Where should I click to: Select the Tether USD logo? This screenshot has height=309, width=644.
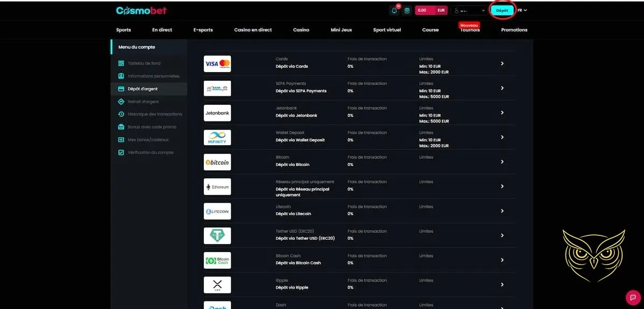[217, 235]
